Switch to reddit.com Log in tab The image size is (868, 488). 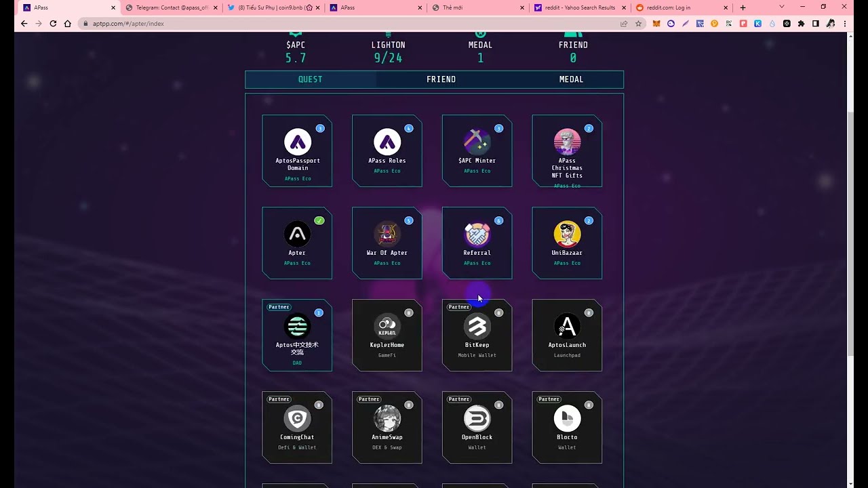[x=682, y=7]
